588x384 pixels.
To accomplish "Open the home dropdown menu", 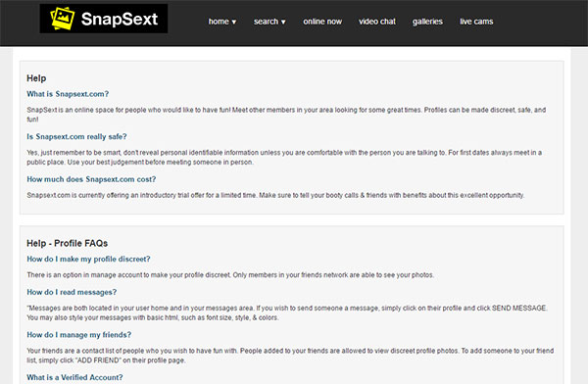I will click(x=222, y=22).
